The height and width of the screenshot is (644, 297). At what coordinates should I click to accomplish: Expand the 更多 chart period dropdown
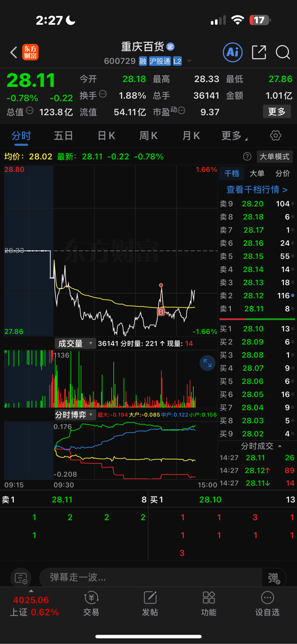click(x=235, y=136)
